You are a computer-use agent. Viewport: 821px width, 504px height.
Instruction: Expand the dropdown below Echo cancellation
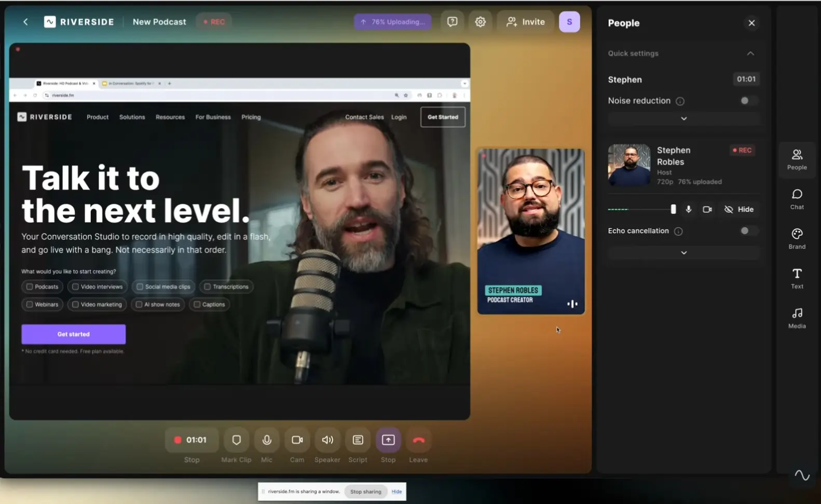pos(684,253)
